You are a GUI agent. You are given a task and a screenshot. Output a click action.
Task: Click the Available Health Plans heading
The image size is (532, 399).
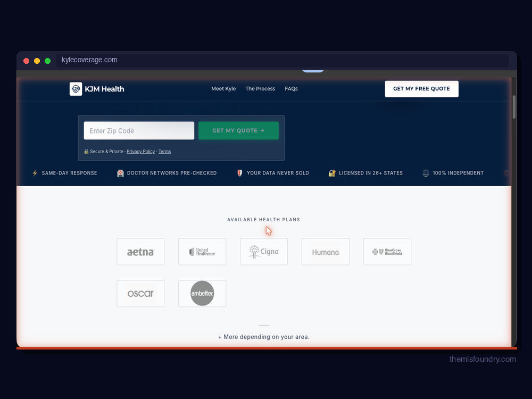[264, 220]
